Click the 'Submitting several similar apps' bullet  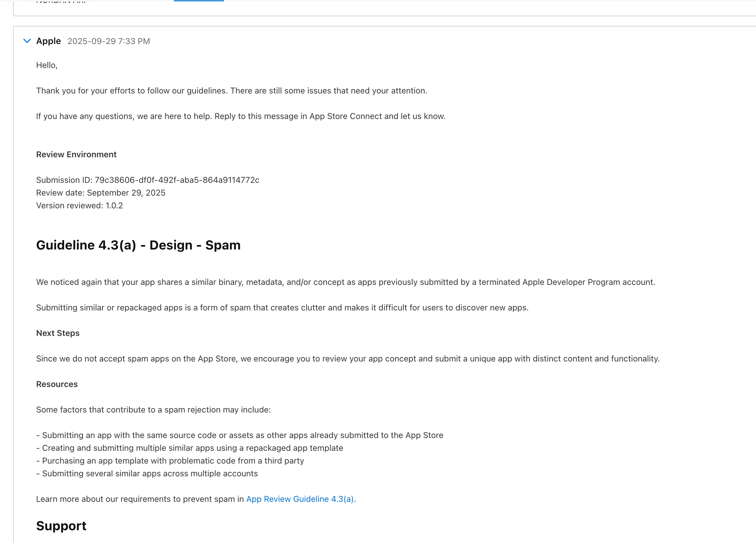click(x=147, y=473)
